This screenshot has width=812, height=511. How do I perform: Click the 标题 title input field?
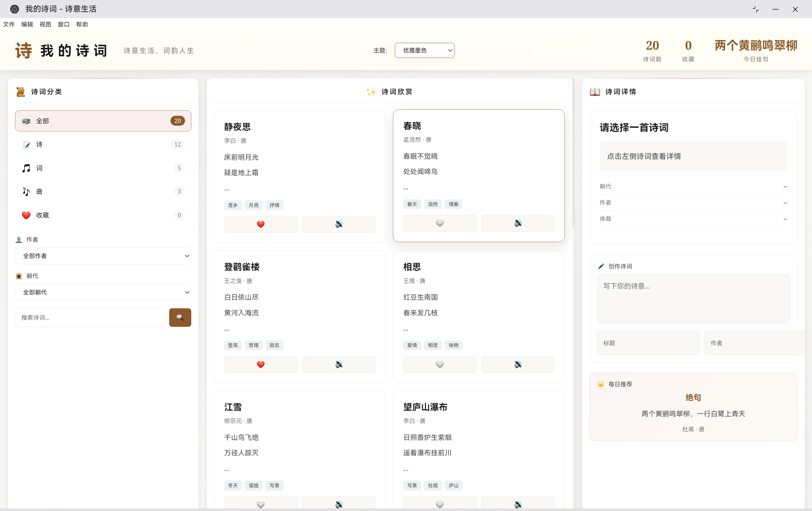pyautogui.click(x=648, y=343)
